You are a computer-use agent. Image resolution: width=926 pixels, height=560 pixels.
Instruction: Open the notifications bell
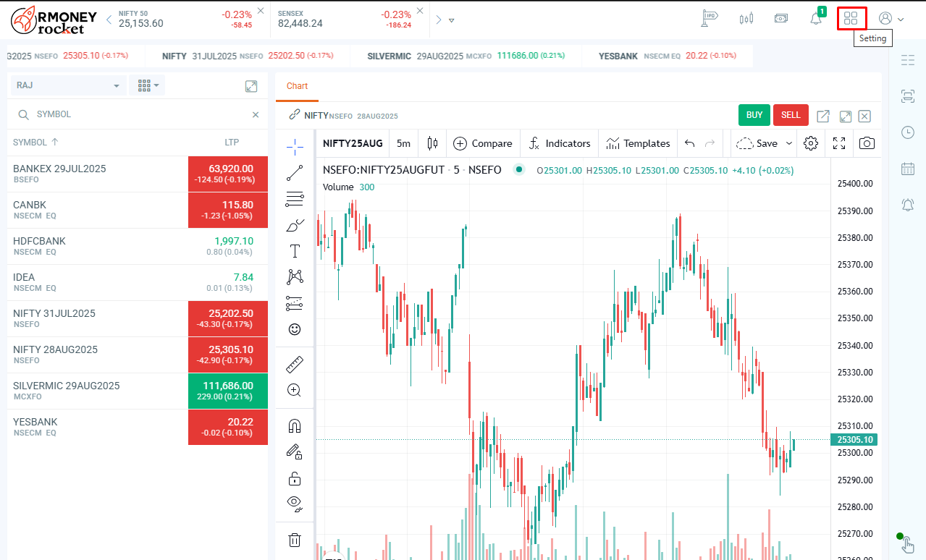tap(817, 17)
